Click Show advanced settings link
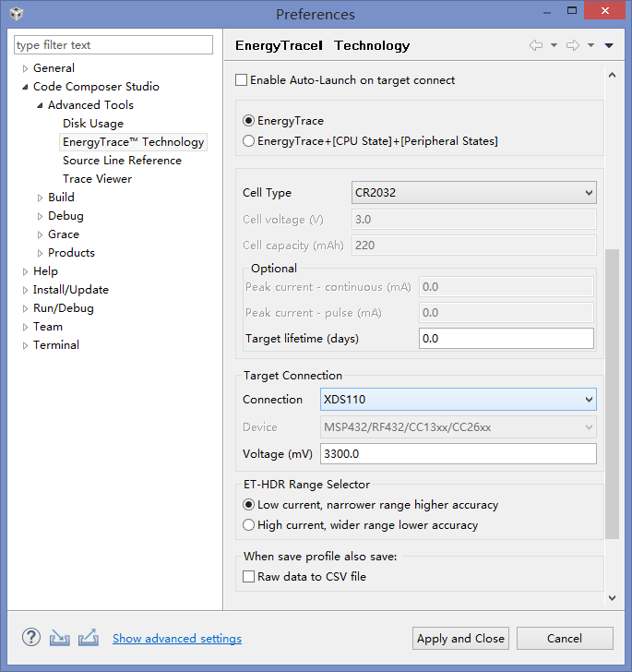Image resolution: width=632 pixels, height=672 pixels. tap(177, 638)
